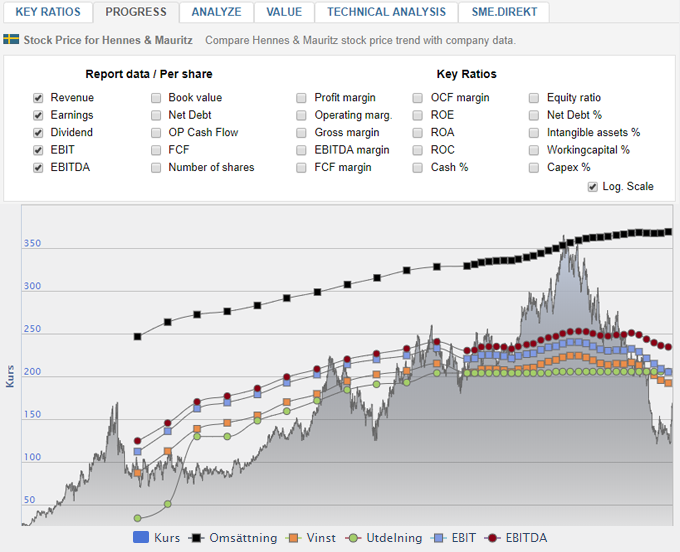
Task: Enable the Book value checkbox
Action: (156, 98)
